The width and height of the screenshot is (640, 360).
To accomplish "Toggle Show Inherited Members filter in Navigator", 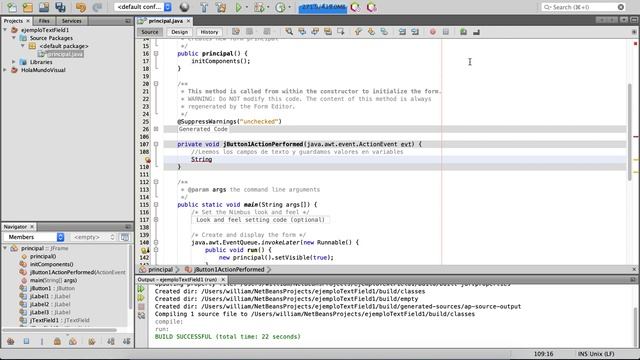I will point(11,341).
